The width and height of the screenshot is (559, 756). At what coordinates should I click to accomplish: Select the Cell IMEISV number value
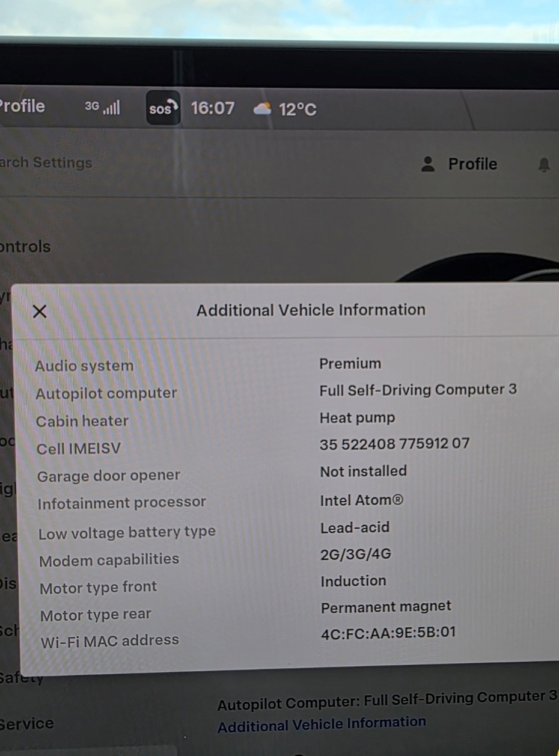(x=394, y=444)
